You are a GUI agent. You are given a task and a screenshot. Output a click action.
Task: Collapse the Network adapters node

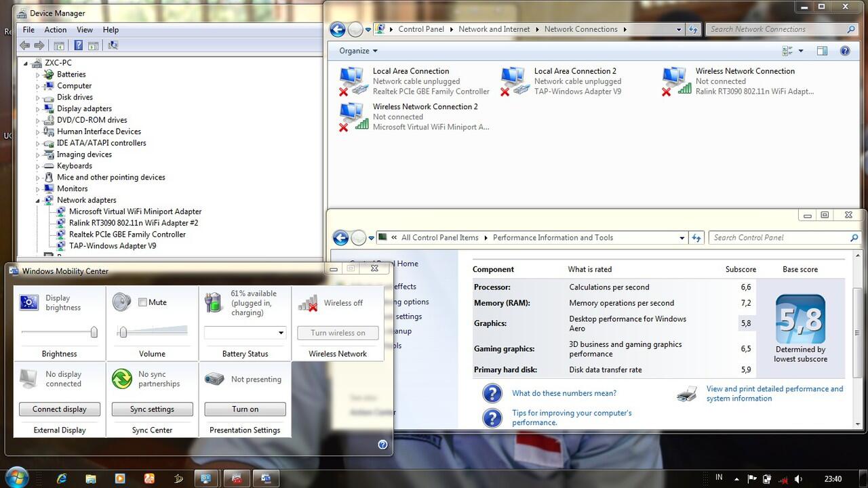[38, 200]
